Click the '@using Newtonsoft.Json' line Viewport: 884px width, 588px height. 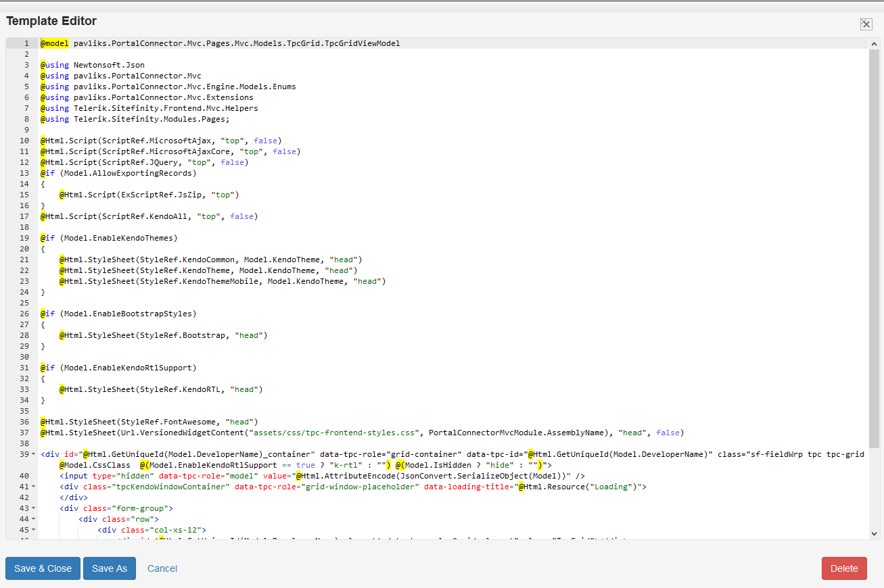click(93, 65)
